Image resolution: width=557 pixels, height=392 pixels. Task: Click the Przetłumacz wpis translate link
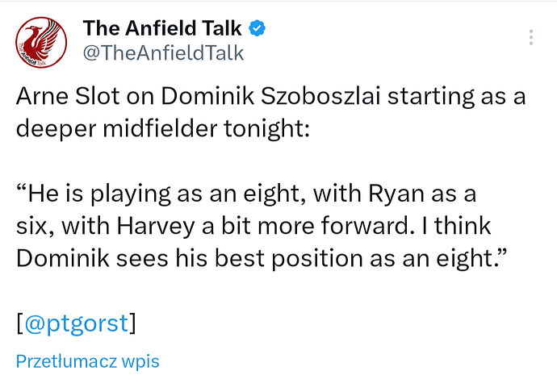click(88, 361)
